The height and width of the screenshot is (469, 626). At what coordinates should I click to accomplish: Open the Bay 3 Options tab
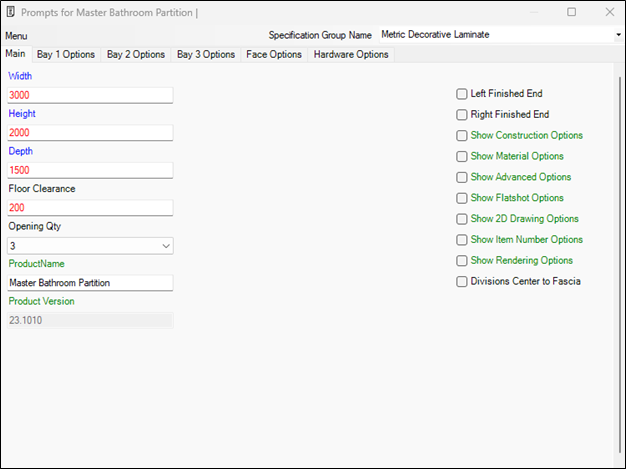click(x=206, y=54)
